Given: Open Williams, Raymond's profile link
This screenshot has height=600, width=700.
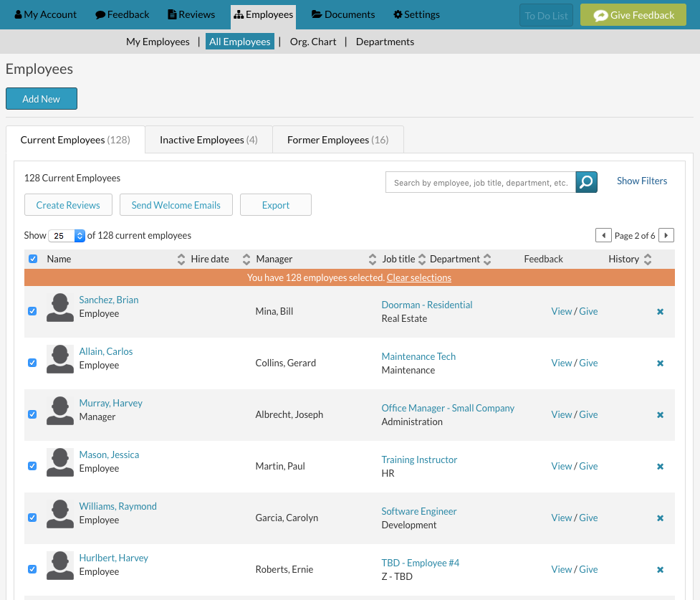Looking at the screenshot, I should click(118, 506).
